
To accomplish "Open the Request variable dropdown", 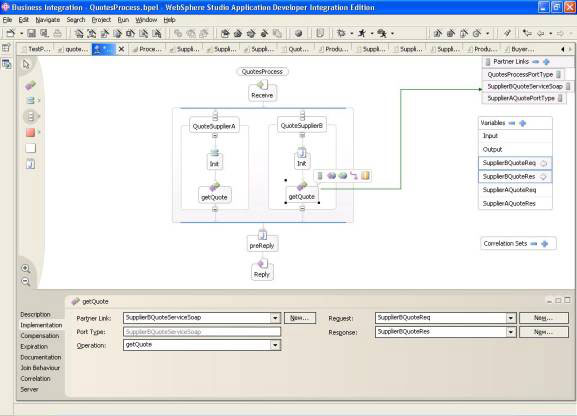I will 511,318.
